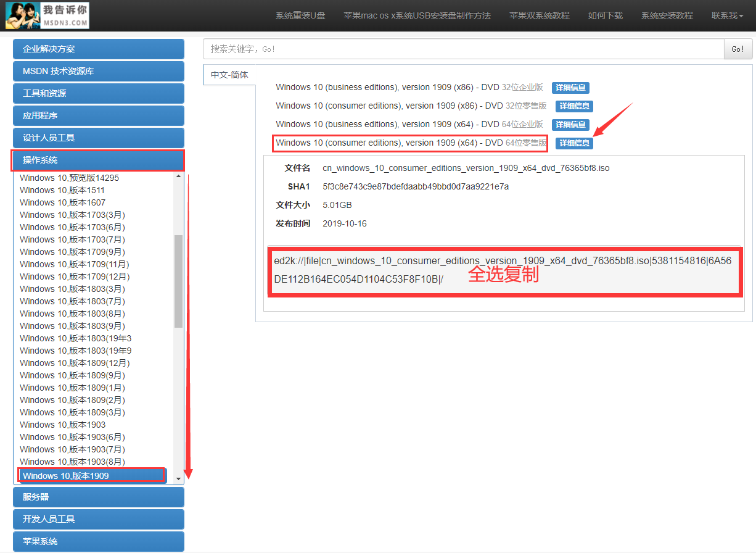Open 系统重装U盘 nav link
Viewport: 756px width, 553px height.
(300, 15)
